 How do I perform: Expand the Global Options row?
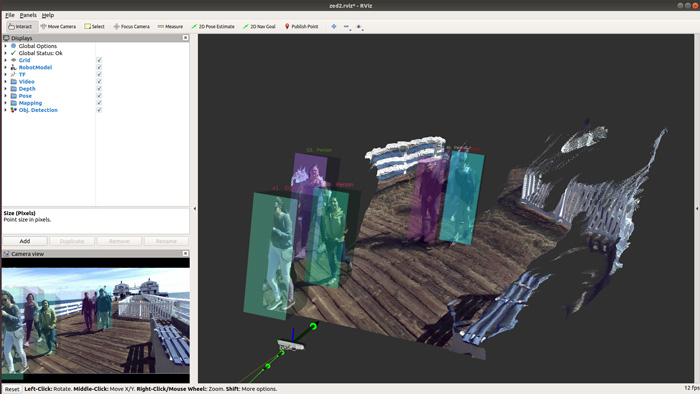[5, 46]
